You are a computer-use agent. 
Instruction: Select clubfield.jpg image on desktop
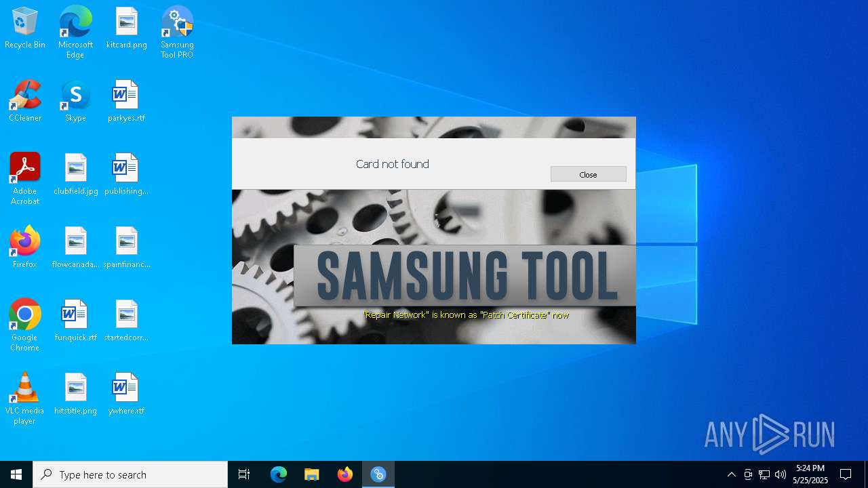(x=76, y=175)
